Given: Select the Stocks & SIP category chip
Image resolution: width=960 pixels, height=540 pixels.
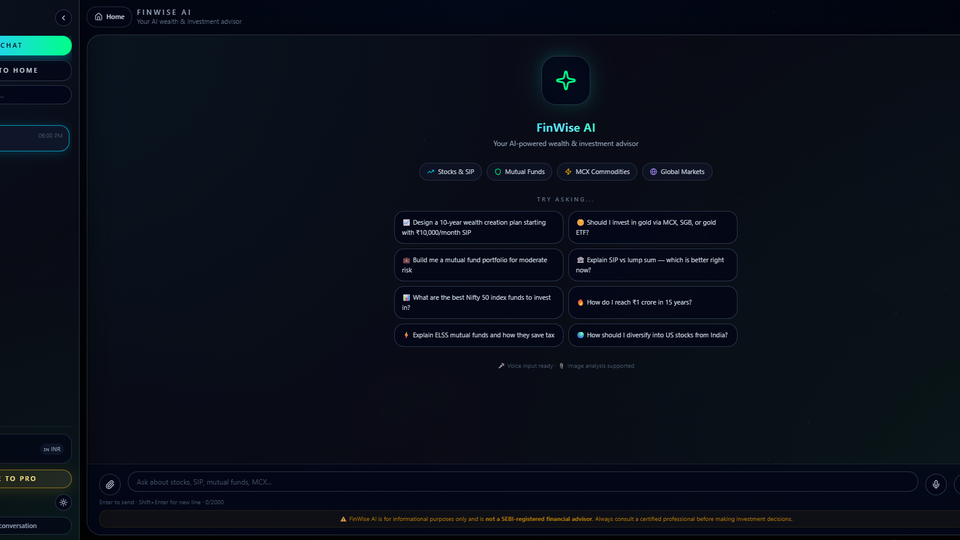Looking at the screenshot, I should click(450, 172).
